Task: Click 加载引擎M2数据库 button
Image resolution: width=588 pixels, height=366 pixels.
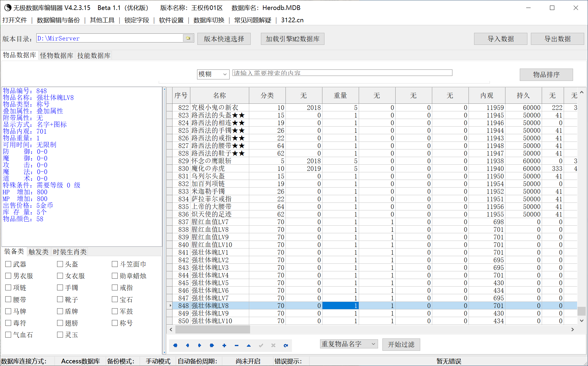Action: [x=293, y=39]
